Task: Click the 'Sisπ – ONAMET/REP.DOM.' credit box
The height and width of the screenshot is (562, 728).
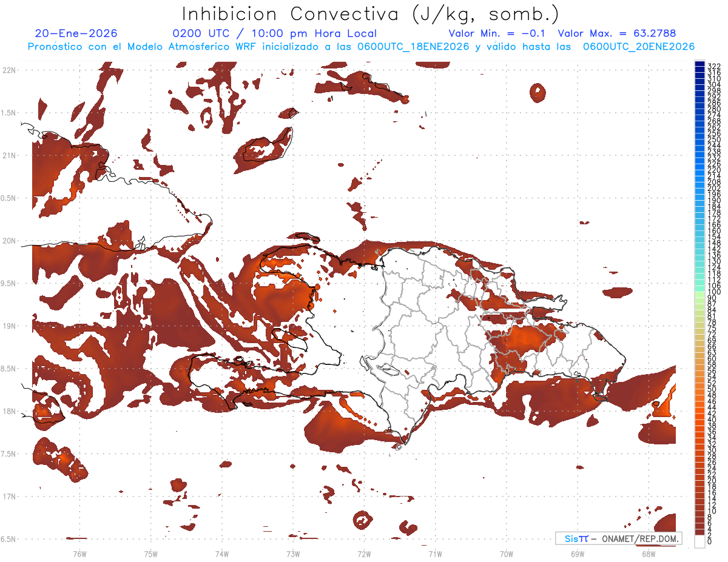Action: pos(618,538)
